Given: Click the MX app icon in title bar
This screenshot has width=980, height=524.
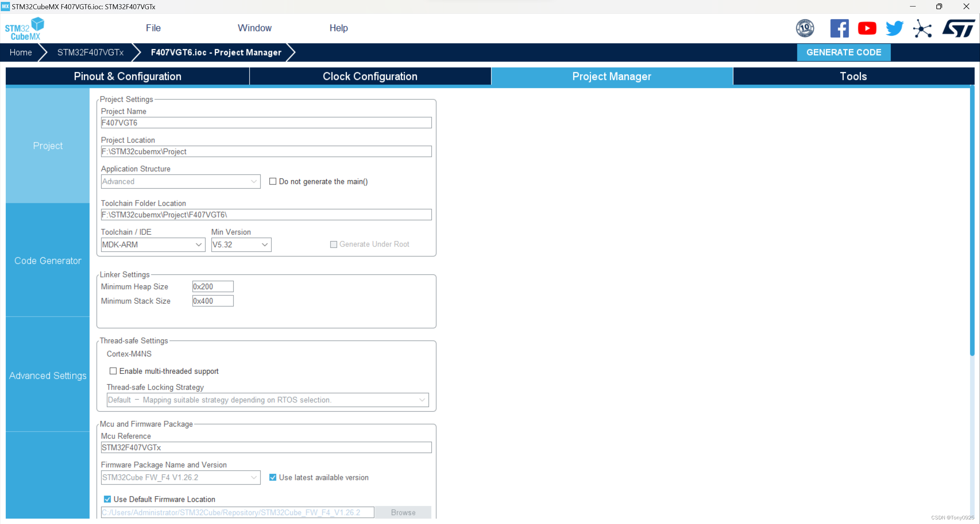Looking at the screenshot, I should 5,7.
